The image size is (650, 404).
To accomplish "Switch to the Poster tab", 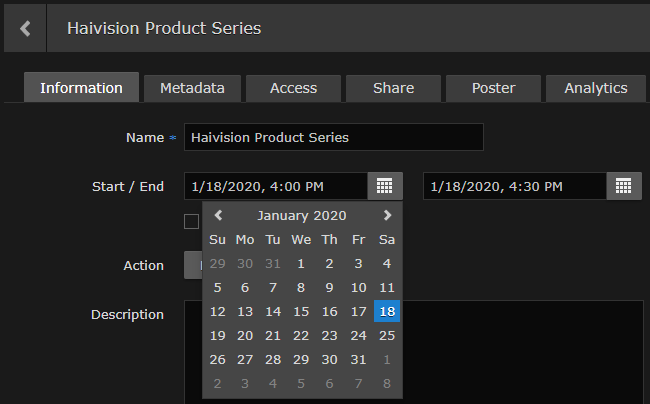I will (x=493, y=88).
